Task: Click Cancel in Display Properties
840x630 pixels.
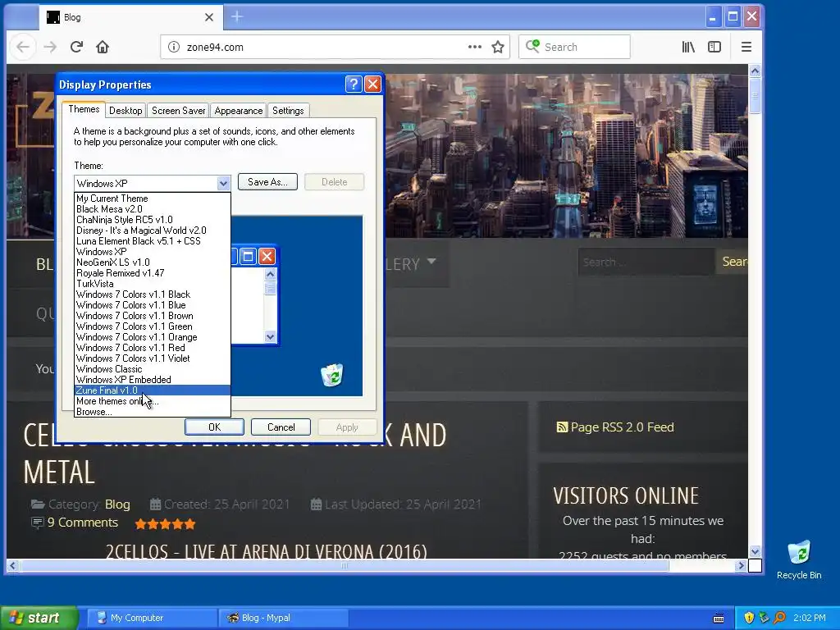Action: (x=281, y=427)
